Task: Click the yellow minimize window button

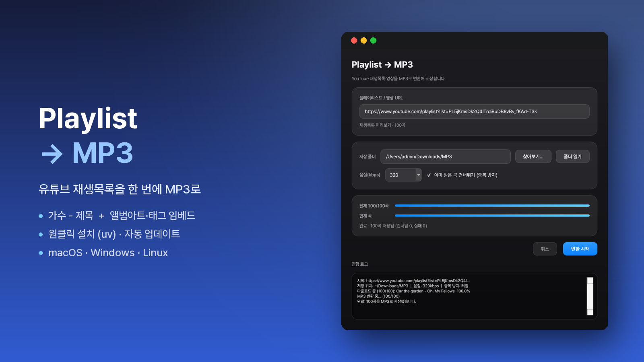Action: tap(364, 40)
